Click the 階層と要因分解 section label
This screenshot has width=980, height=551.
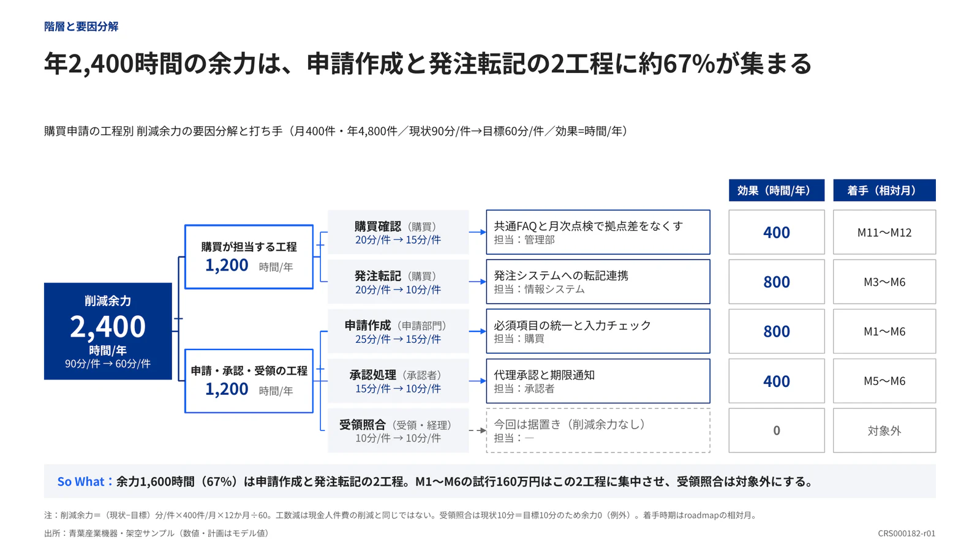point(81,26)
